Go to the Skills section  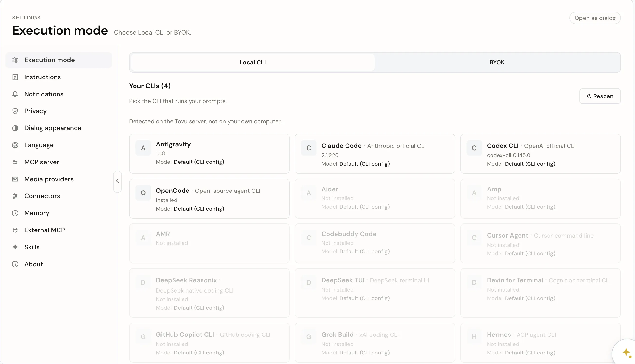[59, 247]
